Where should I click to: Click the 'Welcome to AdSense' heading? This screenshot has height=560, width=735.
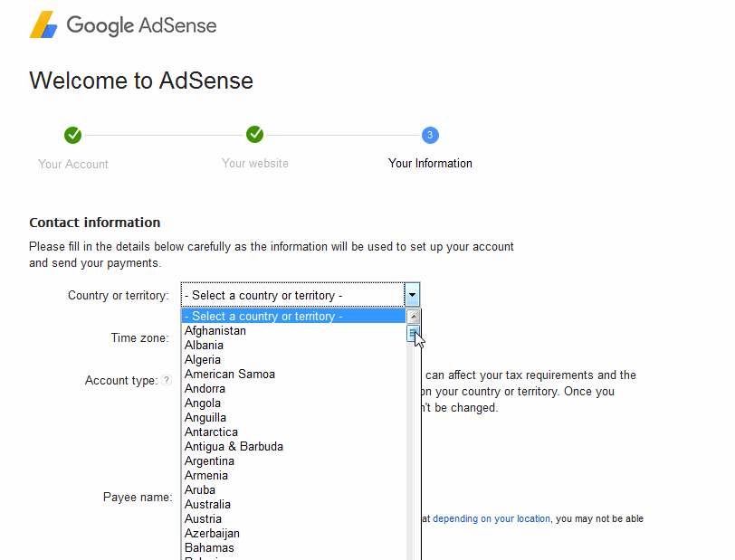click(x=141, y=81)
